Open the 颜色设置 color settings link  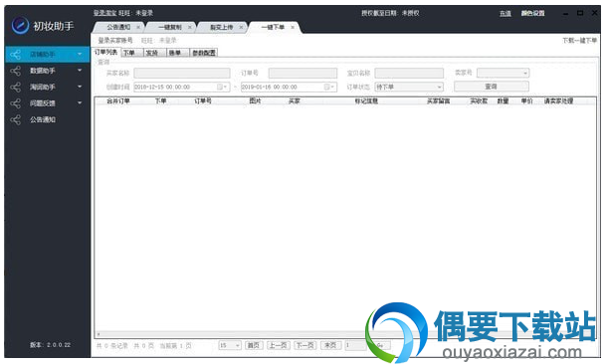(x=532, y=13)
